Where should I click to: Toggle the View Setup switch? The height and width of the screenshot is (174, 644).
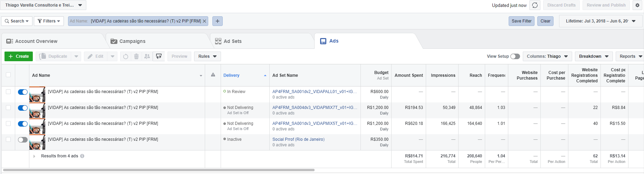[x=515, y=56]
